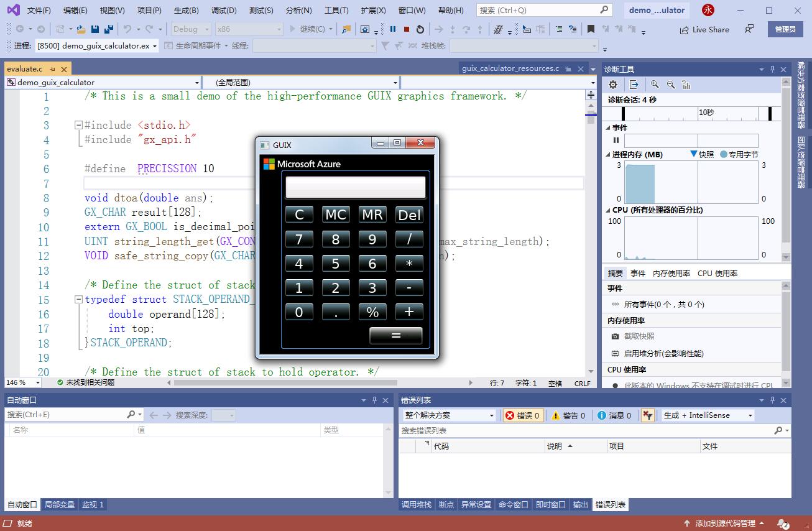
Task: Click the Save file icon in toolbar
Action: tap(95, 29)
